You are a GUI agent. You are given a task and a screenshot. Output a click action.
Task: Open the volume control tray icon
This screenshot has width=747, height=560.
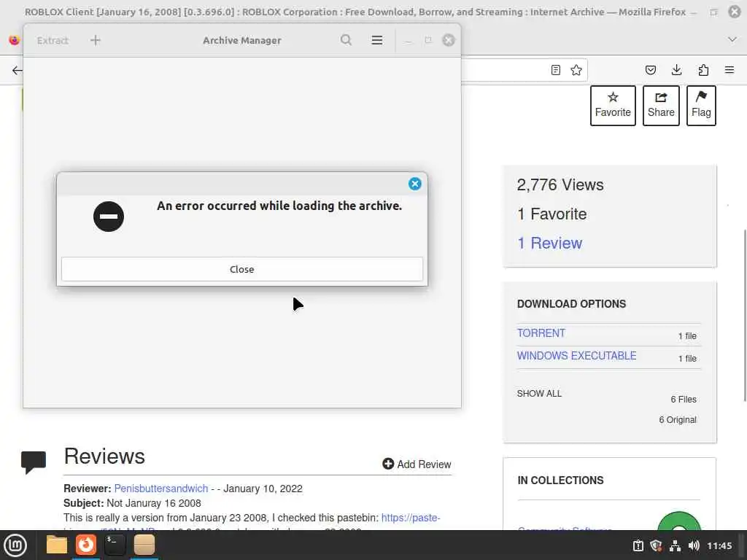[x=694, y=545]
